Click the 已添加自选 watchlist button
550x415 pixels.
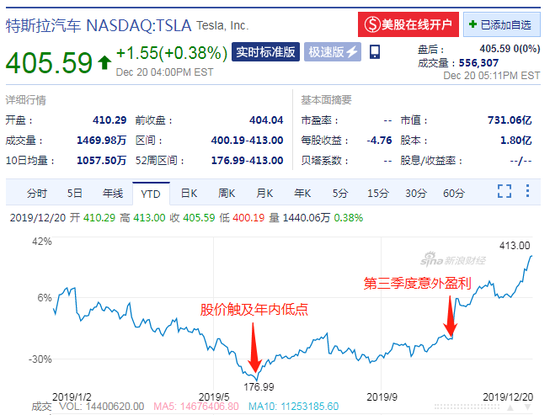[502, 25]
